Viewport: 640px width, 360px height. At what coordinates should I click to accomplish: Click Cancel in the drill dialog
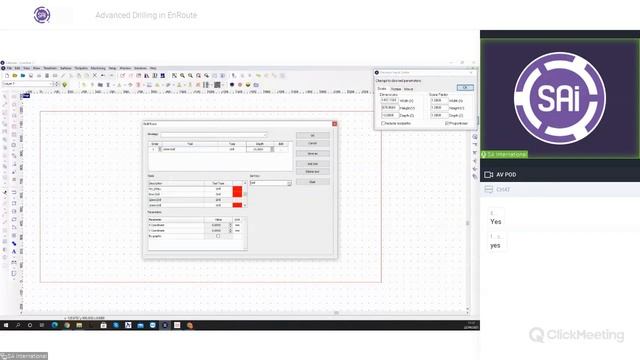pos(312,143)
